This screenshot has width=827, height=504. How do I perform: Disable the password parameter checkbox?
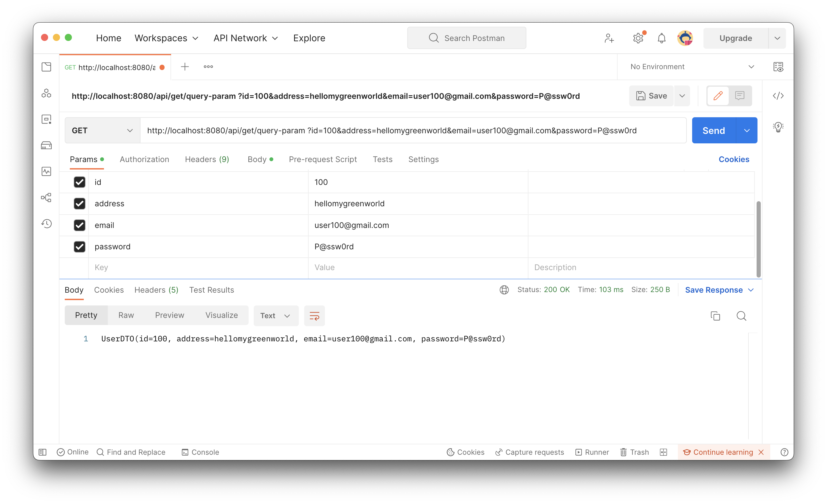[80, 247]
